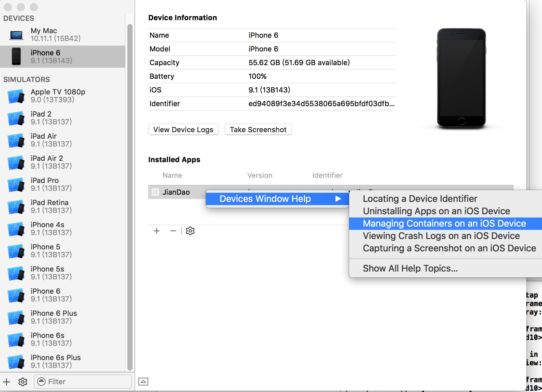Sort installed apps by Name column
The image size is (542, 392).
tap(172, 175)
